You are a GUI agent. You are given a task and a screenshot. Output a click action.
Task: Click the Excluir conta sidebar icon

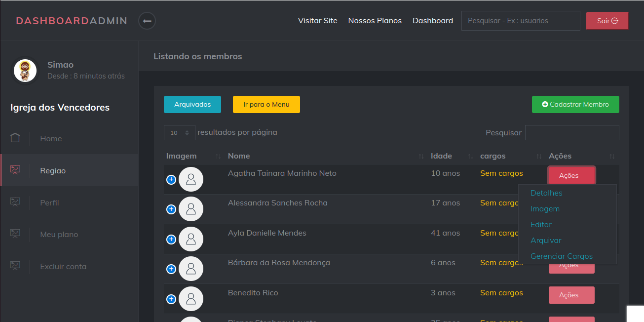(x=15, y=266)
